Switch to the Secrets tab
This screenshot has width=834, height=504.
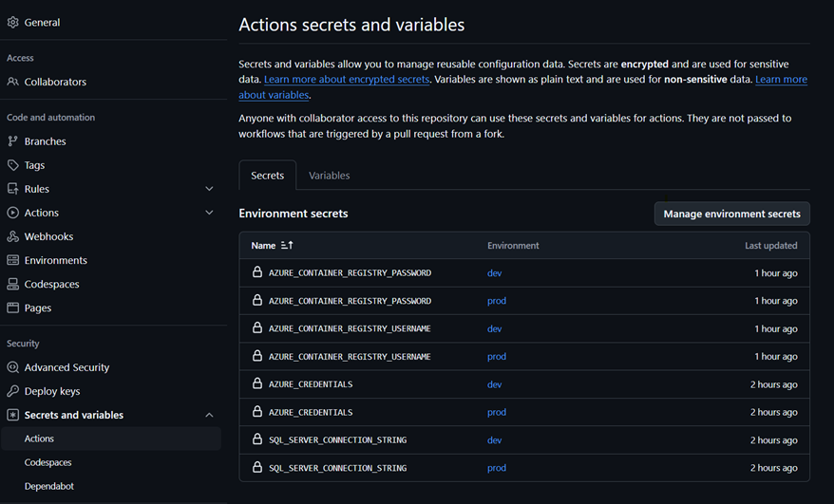coord(268,176)
